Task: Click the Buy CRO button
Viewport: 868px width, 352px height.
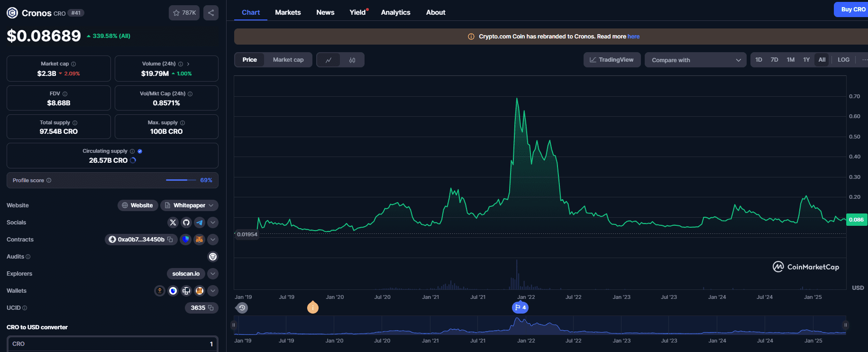Action: coord(852,9)
